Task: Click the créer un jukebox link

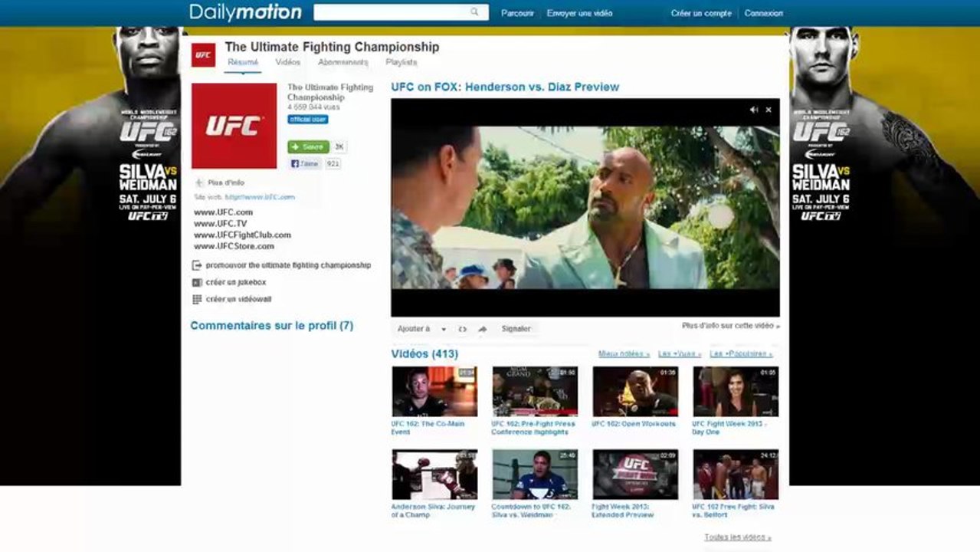Action: click(x=236, y=282)
